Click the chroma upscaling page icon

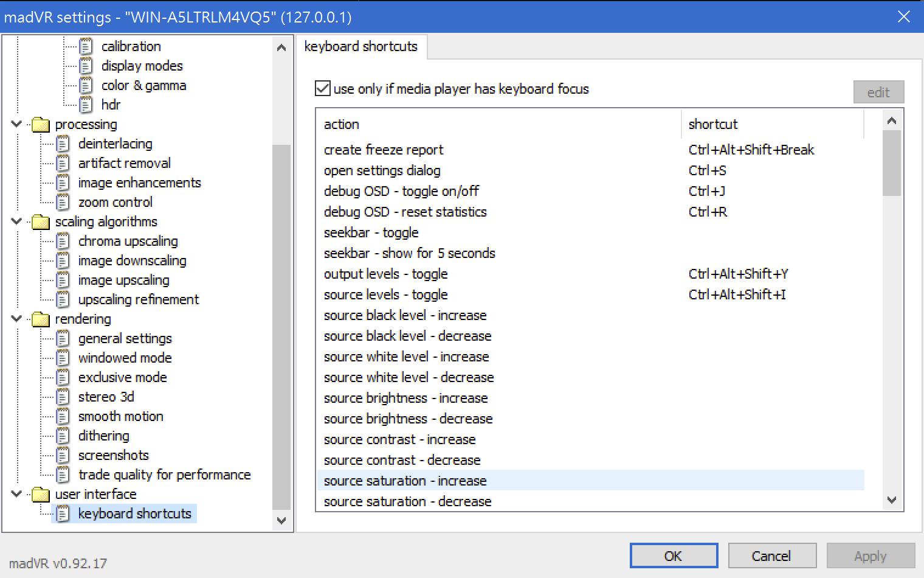point(63,241)
